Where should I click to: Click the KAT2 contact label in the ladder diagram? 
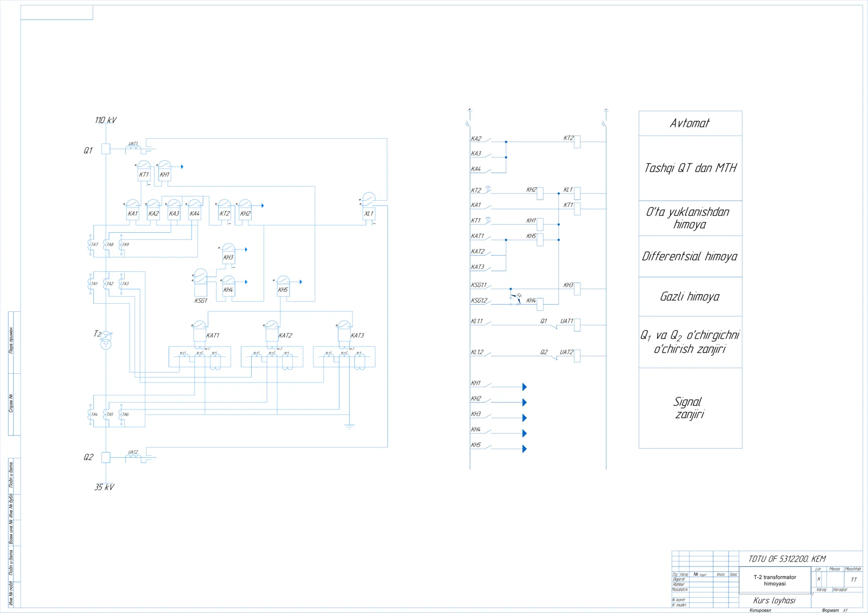[x=477, y=252]
